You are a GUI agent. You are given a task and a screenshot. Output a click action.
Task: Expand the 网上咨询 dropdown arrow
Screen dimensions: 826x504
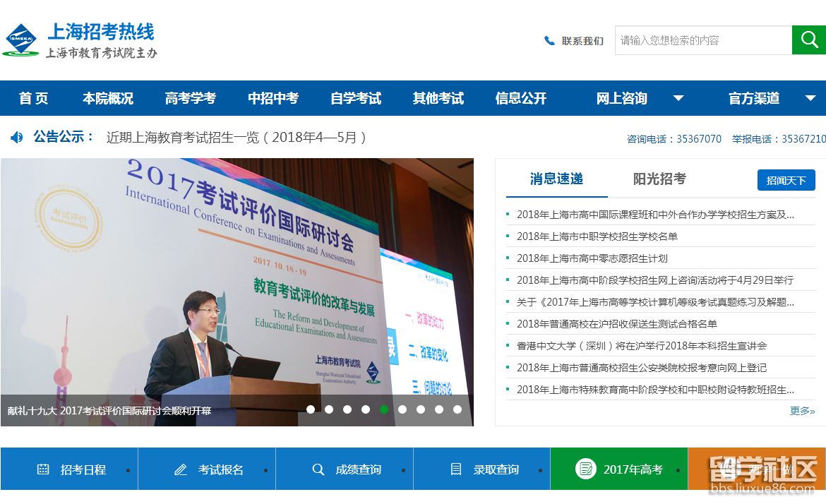[x=678, y=98]
